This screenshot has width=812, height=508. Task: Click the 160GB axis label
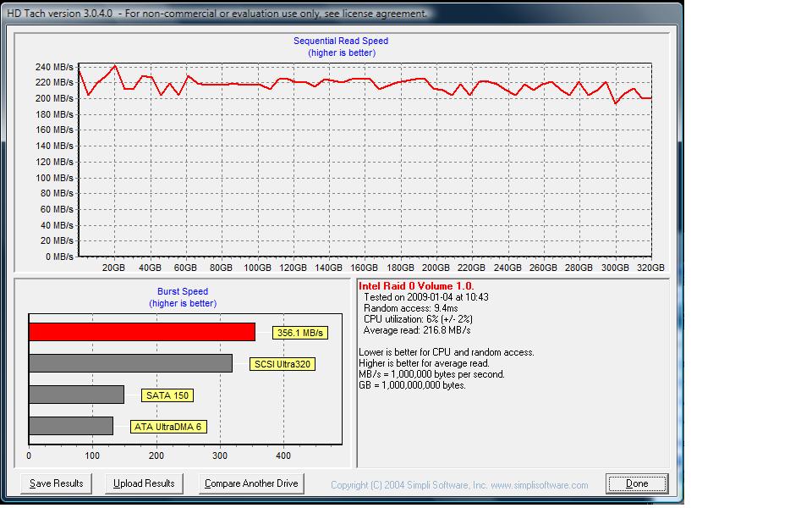[x=364, y=268]
